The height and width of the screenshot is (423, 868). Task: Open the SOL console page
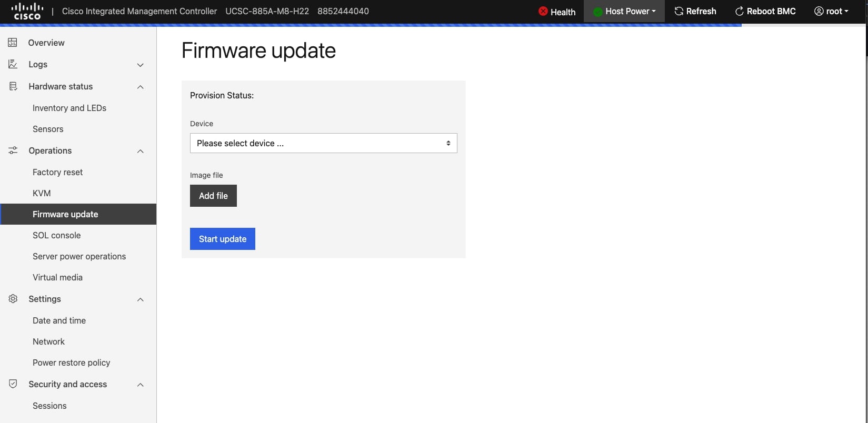click(57, 235)
